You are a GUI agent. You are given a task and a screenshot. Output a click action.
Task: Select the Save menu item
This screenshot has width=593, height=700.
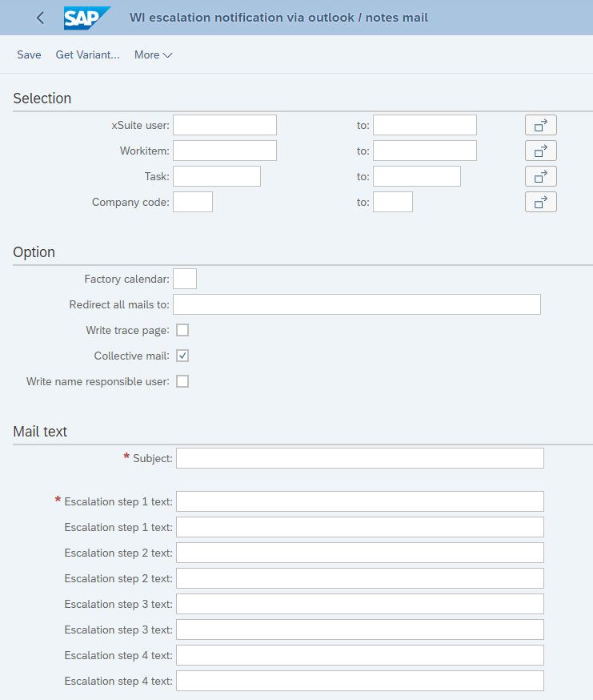tap(29, 54)
